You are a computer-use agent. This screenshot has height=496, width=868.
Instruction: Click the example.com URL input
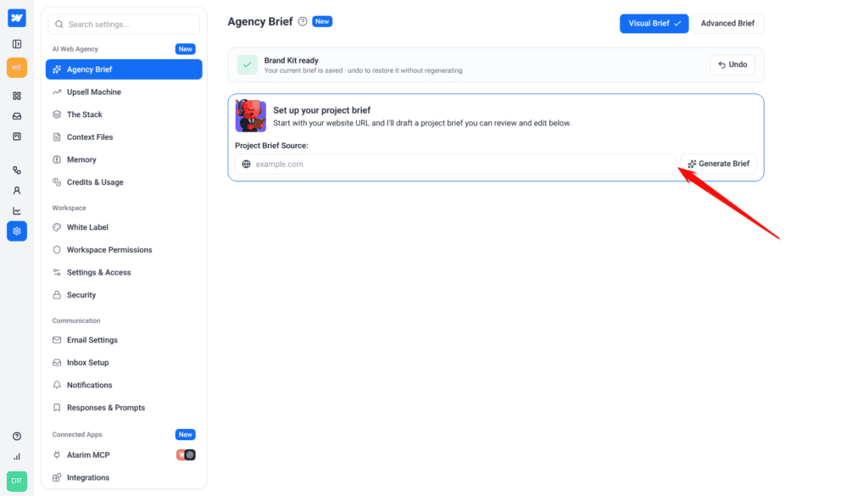(455, 164)
